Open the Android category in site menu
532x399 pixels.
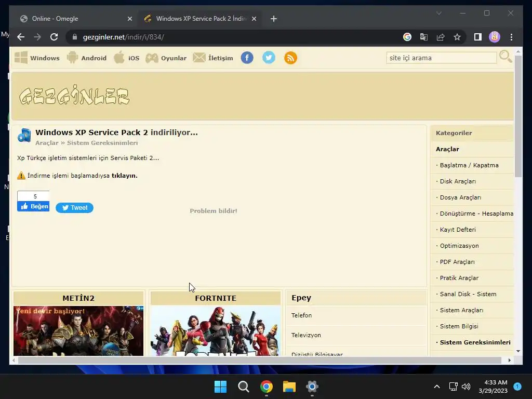coord(87,58)
